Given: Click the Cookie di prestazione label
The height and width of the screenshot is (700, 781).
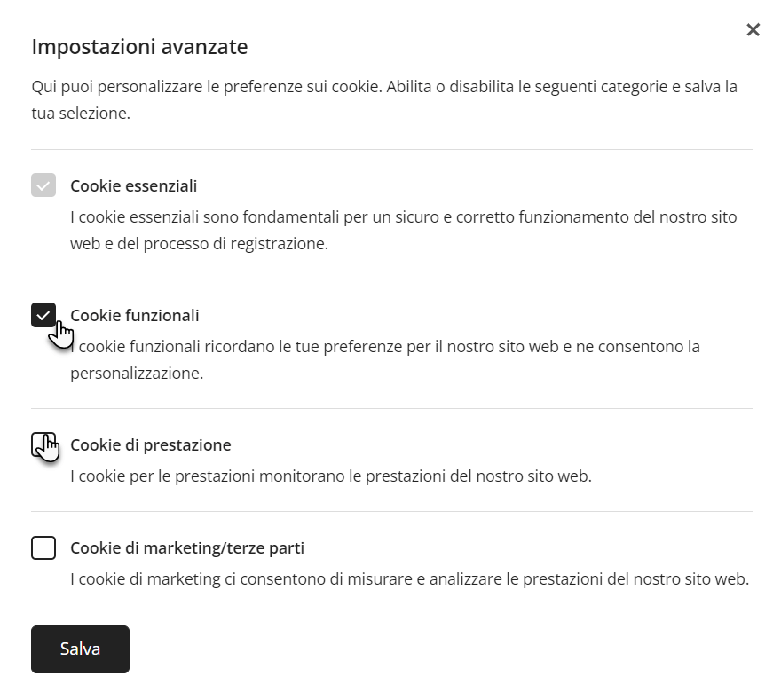Looking at the screenshot, I should (150, 444).
